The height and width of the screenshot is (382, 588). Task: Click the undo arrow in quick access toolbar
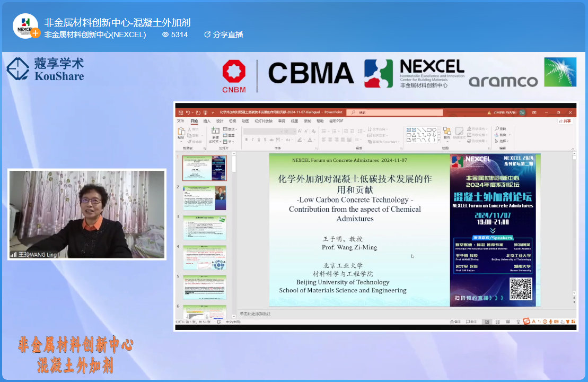pyautogui.click(x=188, y=112)
